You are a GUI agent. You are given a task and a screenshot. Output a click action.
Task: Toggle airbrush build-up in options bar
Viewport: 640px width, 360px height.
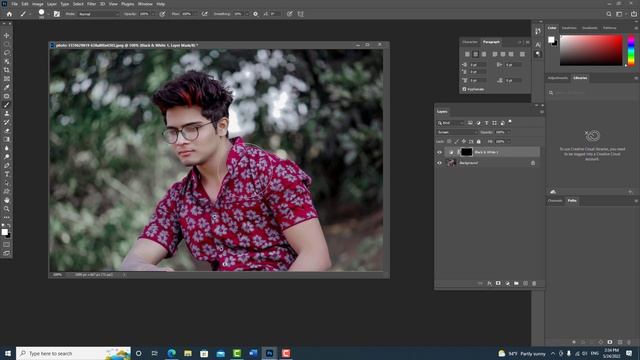pos(204,14)
